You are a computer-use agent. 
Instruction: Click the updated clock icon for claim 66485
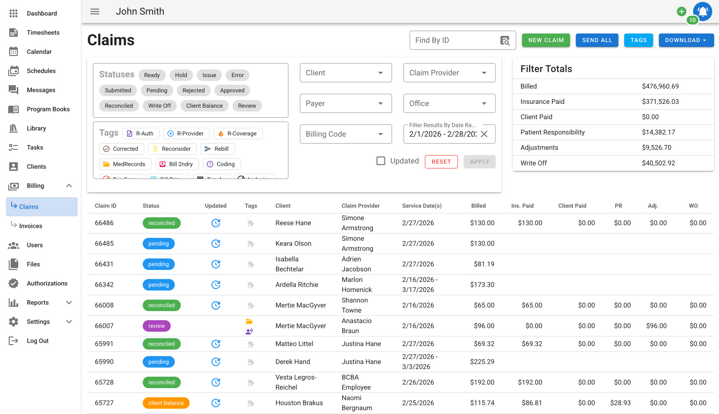click(216, 243)
